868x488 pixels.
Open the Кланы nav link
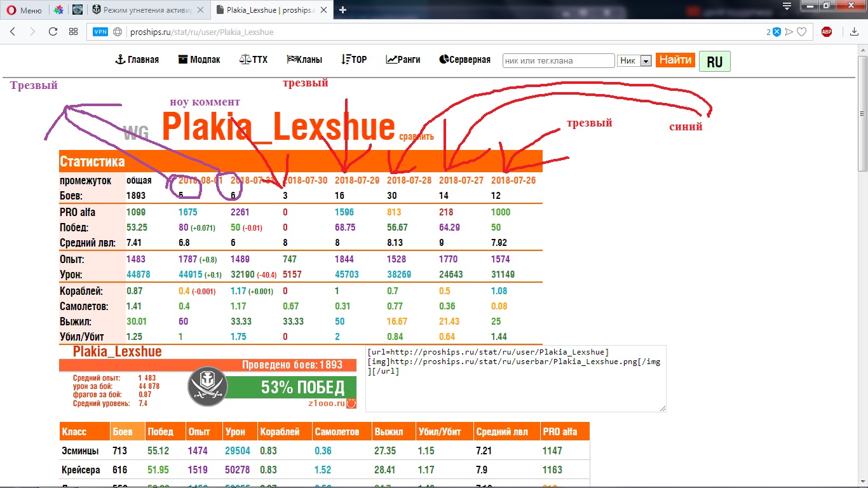(304, 60)
